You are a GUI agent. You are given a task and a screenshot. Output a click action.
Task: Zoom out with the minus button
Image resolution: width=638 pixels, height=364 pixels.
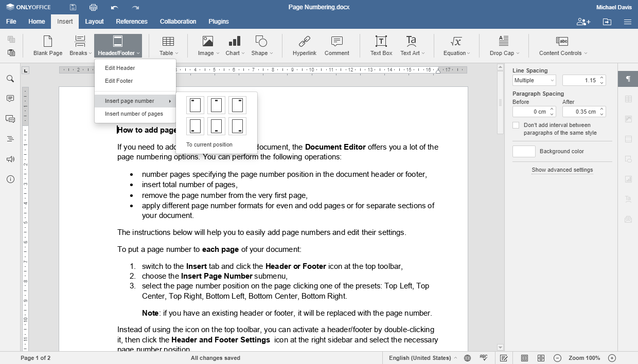click(557, 358)
